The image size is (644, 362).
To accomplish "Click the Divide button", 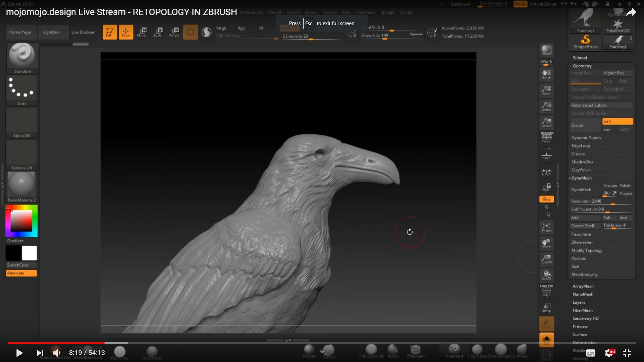I will [x=585, y=125].
